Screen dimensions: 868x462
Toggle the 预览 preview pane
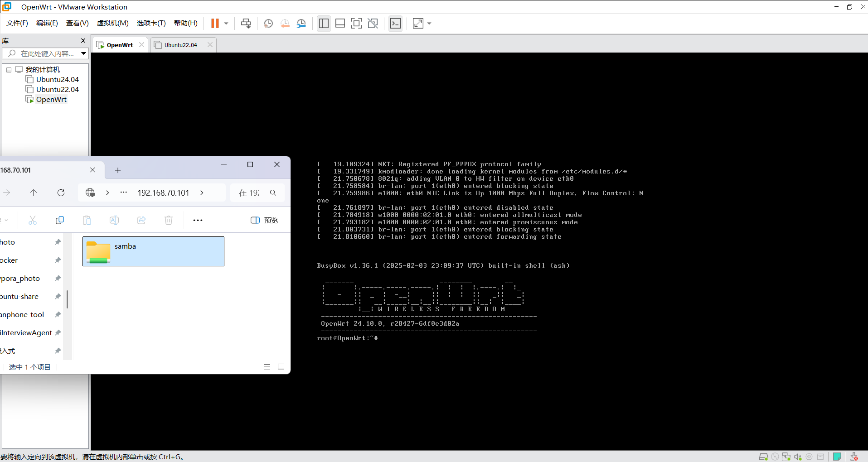tap(264, 220)
